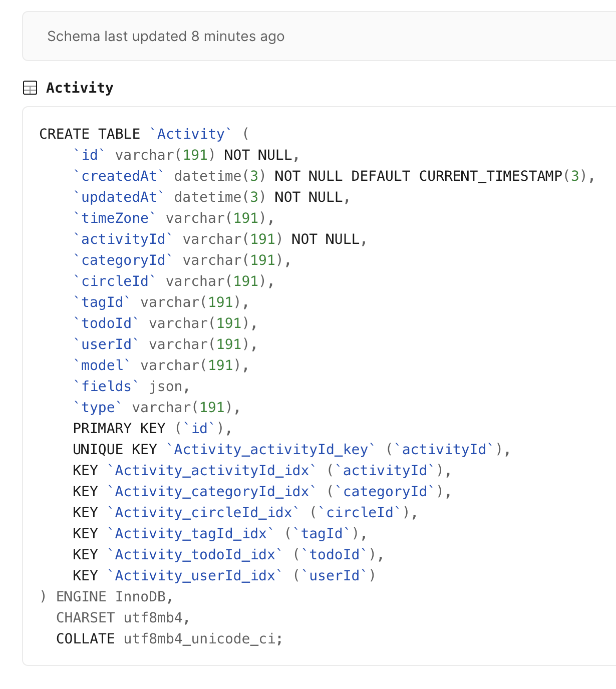The width and height of the screenshot is (616, 689).
Task: Select the updatedAt column identifier
Action: coord(119,197)
